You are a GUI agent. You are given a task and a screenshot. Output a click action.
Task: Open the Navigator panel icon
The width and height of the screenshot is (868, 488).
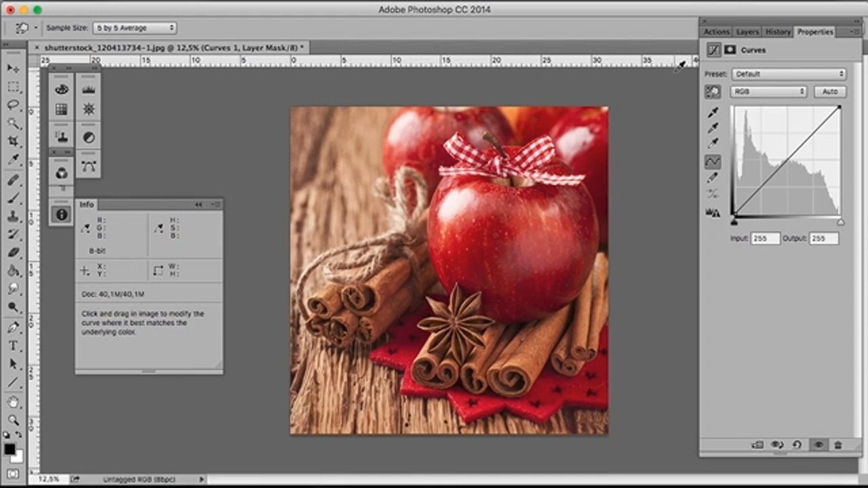point(89,109)
